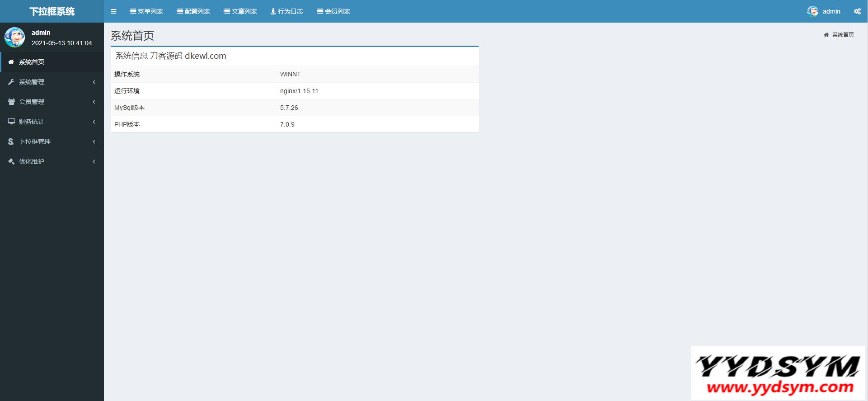Click the settings gears icon in top-right

pyautogui.click(x=857, y=11)
